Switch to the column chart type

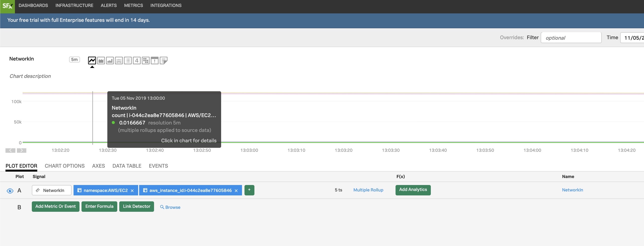110,60
